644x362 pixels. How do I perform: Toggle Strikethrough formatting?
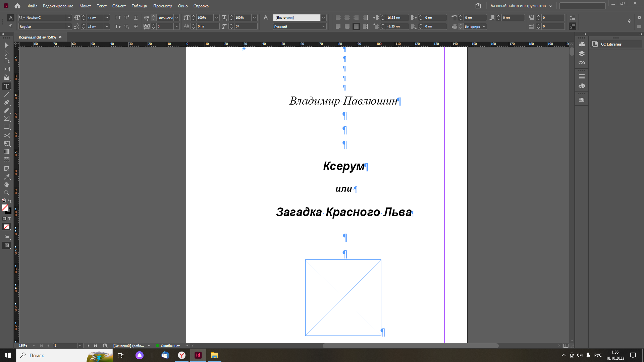[136, 26]
